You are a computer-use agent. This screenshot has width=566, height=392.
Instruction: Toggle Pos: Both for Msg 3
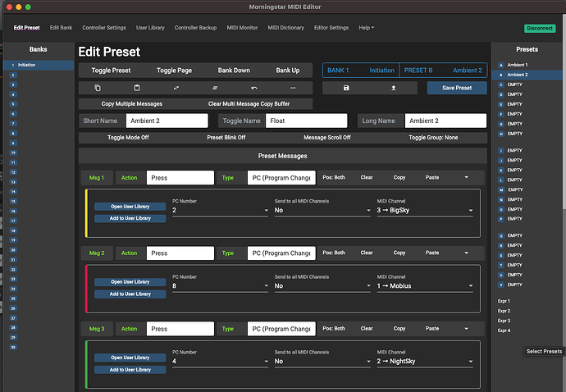coord(334,329)
